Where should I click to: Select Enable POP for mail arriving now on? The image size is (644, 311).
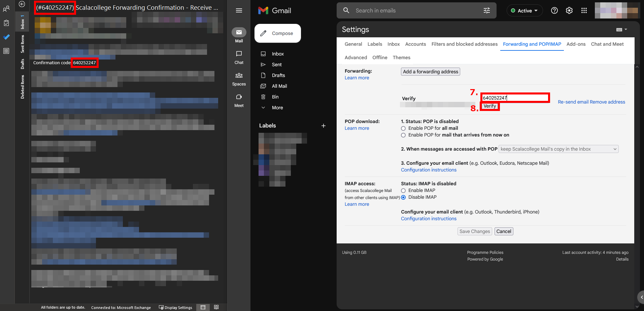(x=403, y=135)
